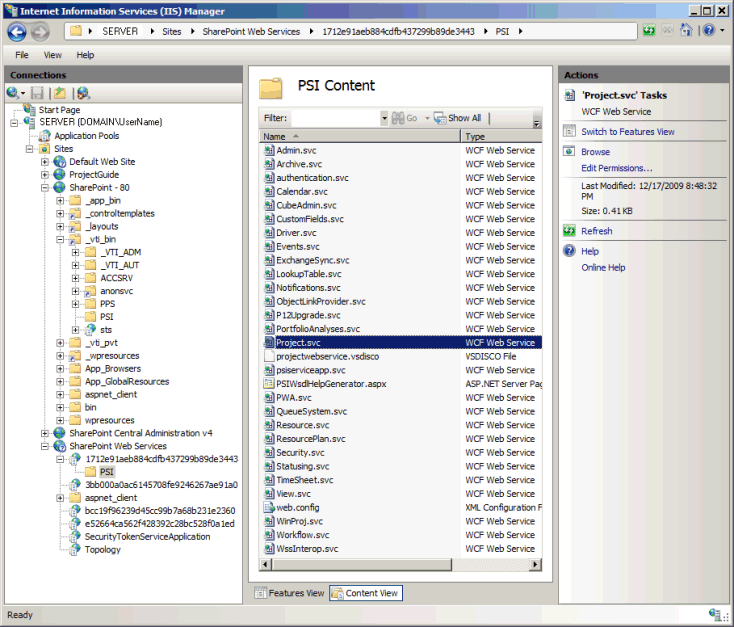
Task: Click the Create New Connection globe icon
Action: 13,93
